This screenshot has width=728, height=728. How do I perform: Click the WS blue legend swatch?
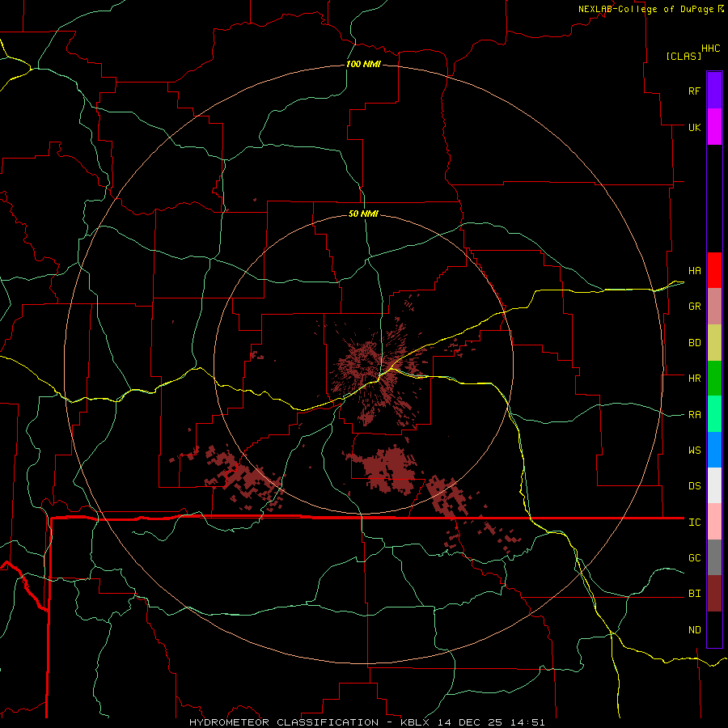click(x=714, y=450)
